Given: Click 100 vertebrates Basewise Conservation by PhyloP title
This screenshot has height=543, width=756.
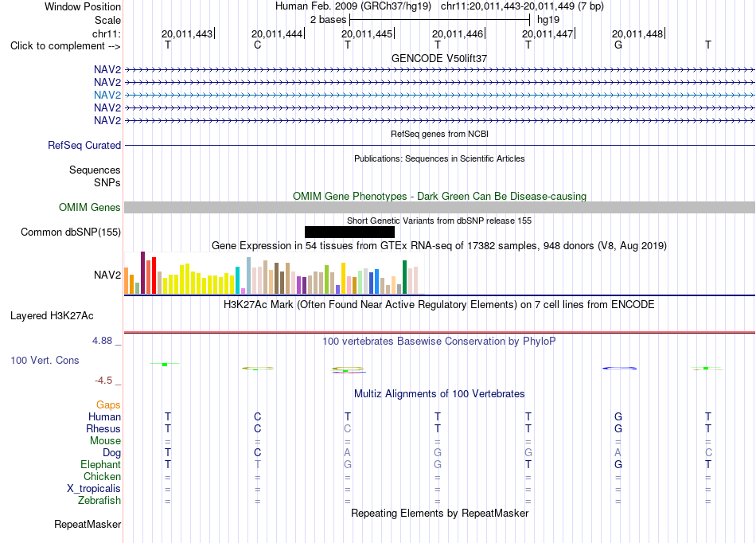Looking at the screenshot, I should point(438,342).
